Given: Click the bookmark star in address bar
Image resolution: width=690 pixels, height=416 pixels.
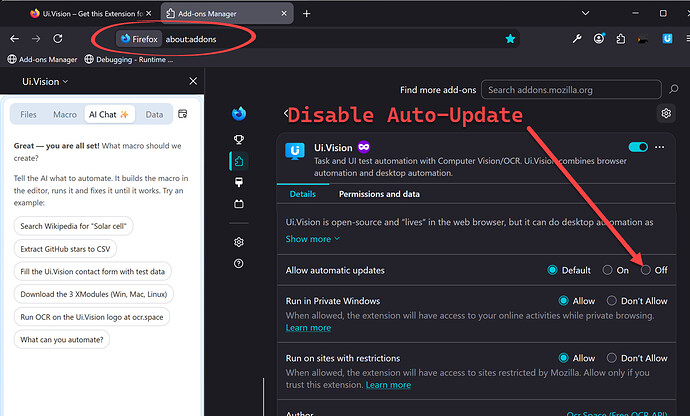Looking at the screenshot, I should [510, 39].
